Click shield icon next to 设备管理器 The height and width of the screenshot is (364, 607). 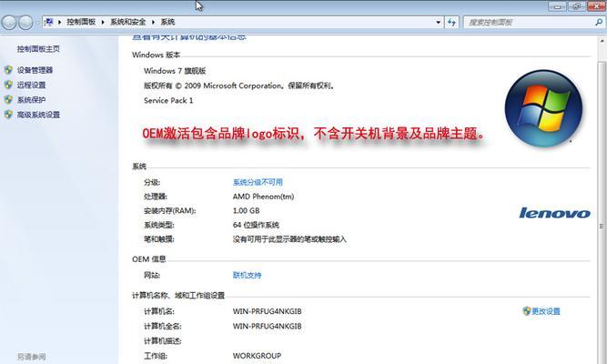(8, 70)
